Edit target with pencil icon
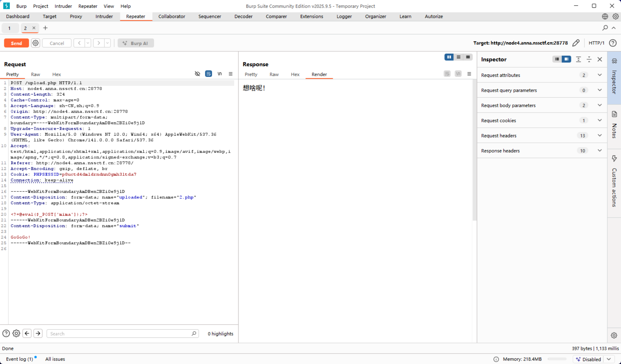 coord(576,43)
